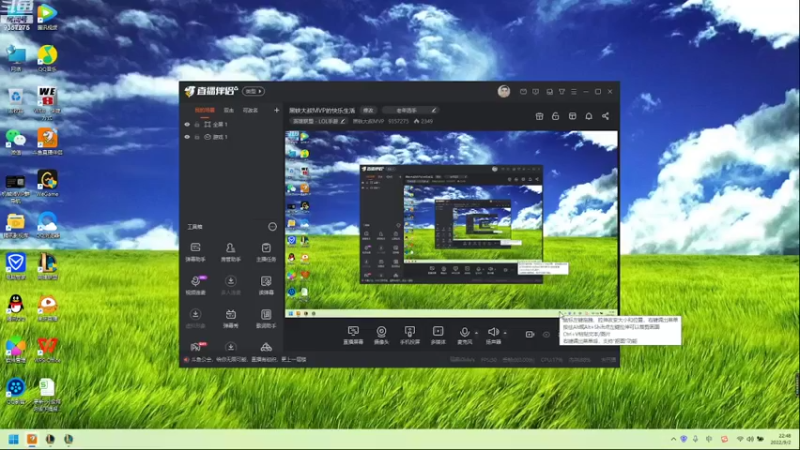The height and width of the screenshot is (450, 800).
Task: Open the 房管助手 tool in the toolbox
Action: 231,252
